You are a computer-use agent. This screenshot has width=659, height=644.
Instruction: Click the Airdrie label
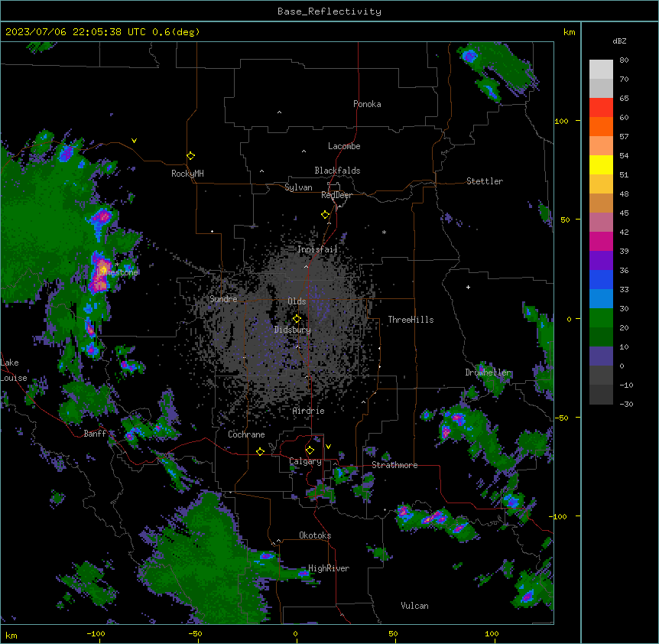[309, 411]
